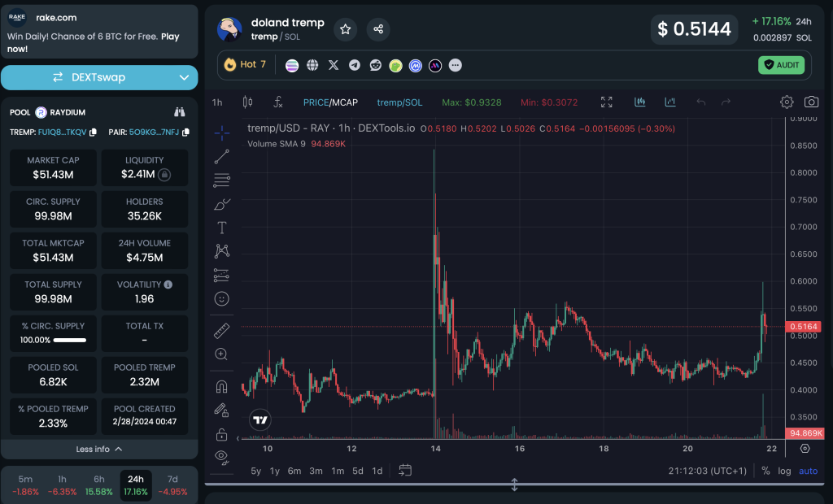Select the 7d price change tab
Screen dimensions: 833x504
tap(172, 485)
